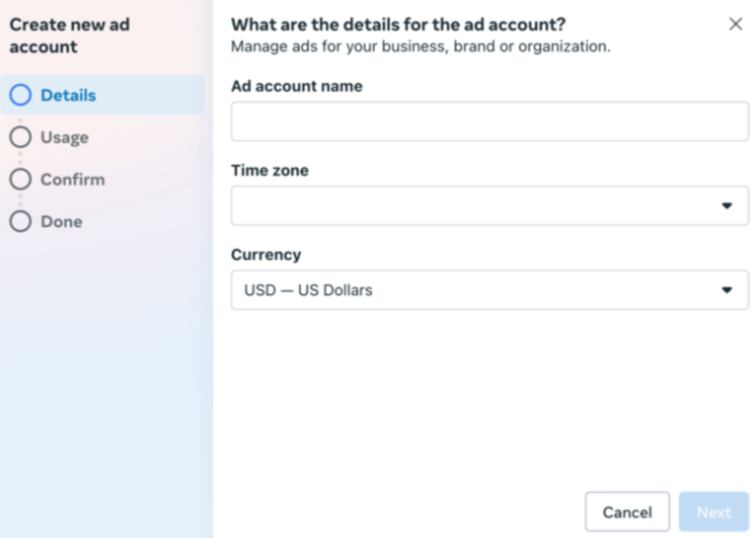Viewport: 756px width, 538px height.
Task: Select the Confirm step circle indicator
Action: tap(20, 179)
